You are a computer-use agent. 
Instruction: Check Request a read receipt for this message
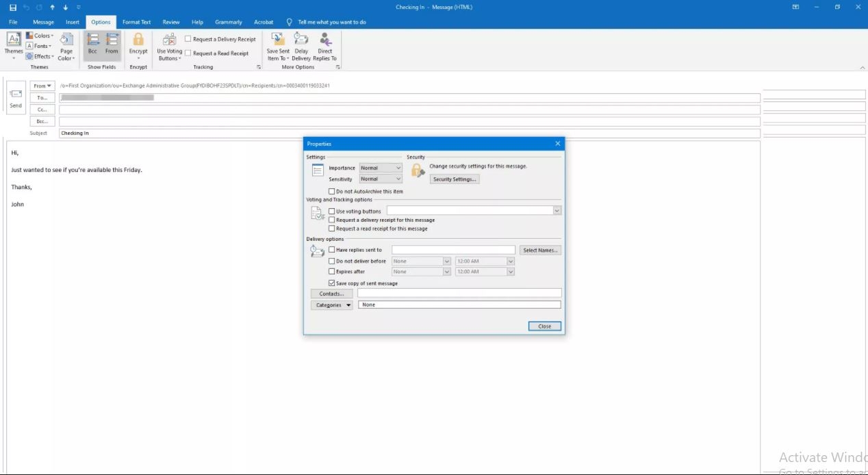tap(332, 229)
